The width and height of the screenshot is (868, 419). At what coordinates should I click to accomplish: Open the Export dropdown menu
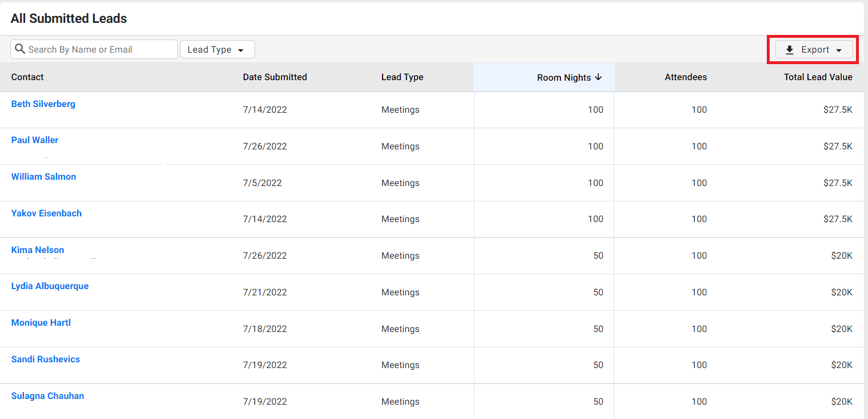(814, 50)
